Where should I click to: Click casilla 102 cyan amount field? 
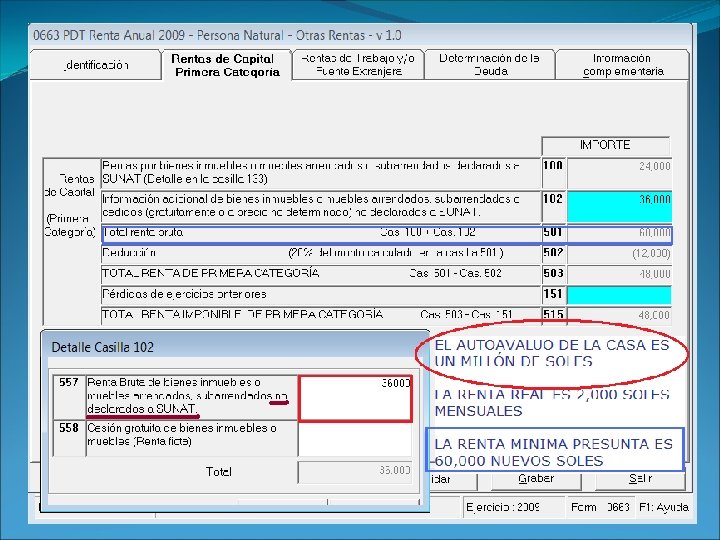(x=619, y=207)
